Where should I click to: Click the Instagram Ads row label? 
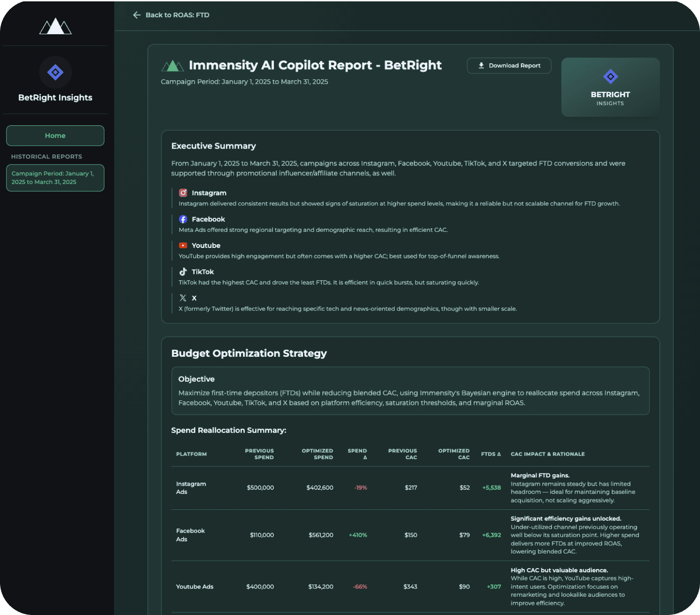tap(191, 488)
